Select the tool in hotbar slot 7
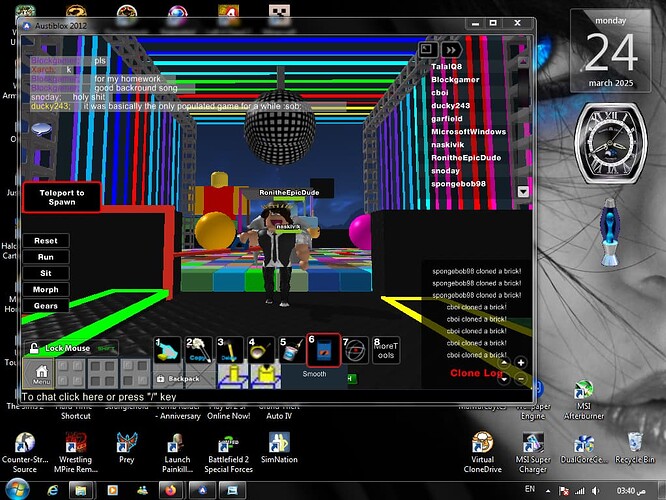 355,350
